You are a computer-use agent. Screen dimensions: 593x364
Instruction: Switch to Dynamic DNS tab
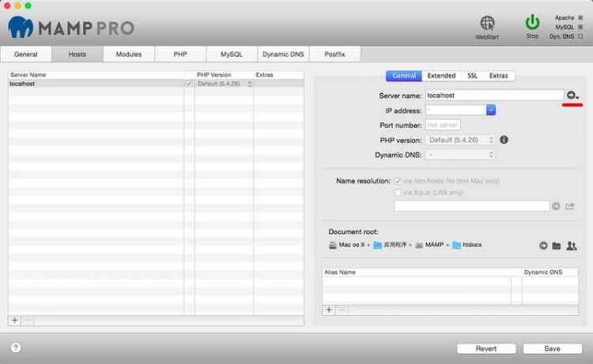point(283,54)
